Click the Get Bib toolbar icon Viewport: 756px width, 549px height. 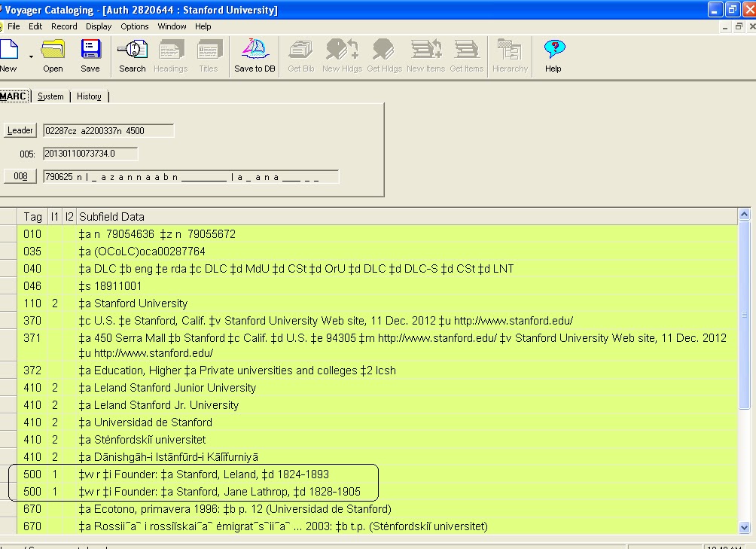[301, 50]
